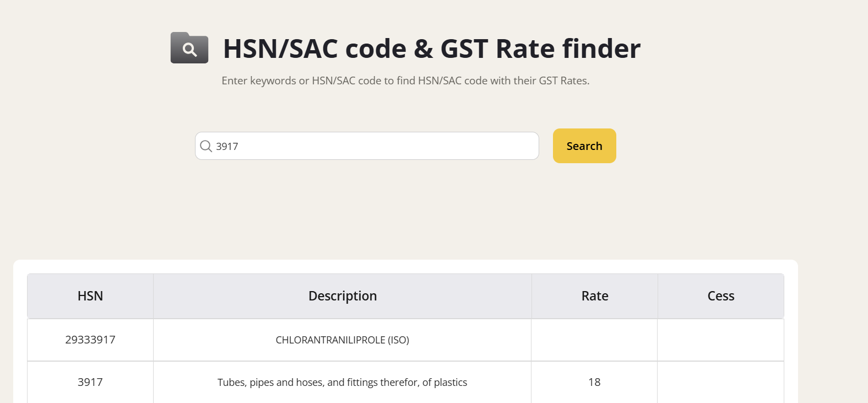The image size is (868, 403).
Task: Click the subtitle text about entering keywords
Action: [405, 80]
